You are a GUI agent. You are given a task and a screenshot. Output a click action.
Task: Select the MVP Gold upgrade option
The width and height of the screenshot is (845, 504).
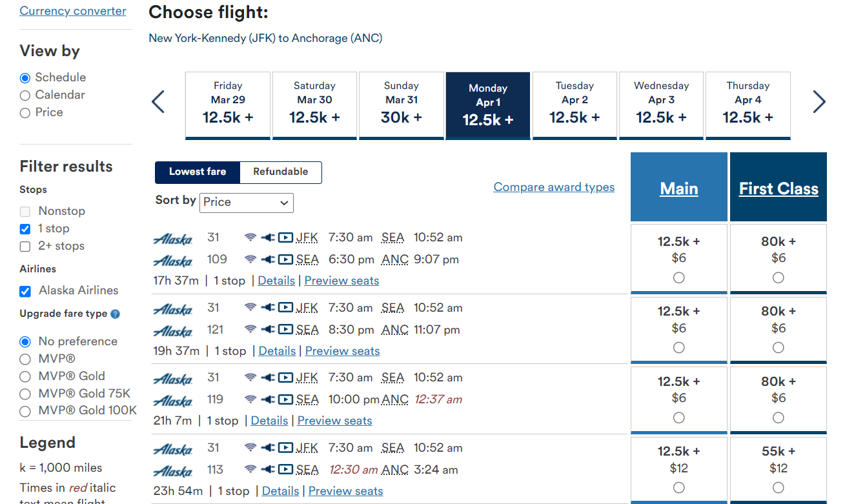coord(24,376)
